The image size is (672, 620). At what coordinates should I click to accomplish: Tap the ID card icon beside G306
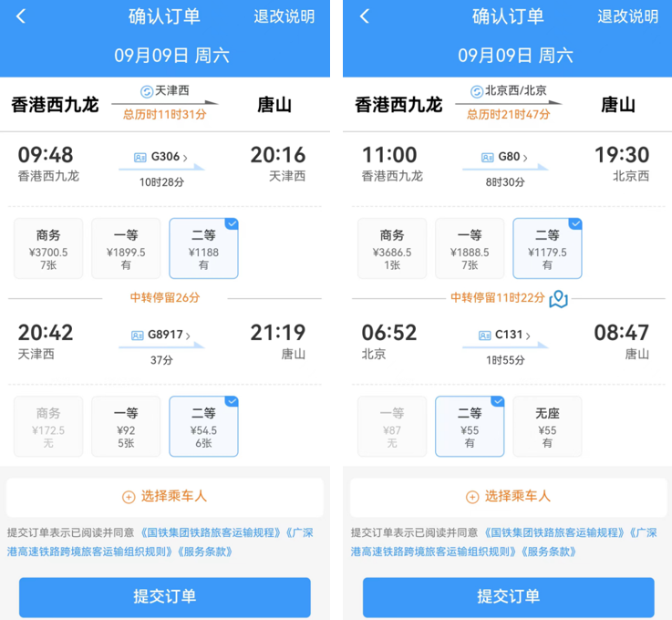click(x=140, y=157)
